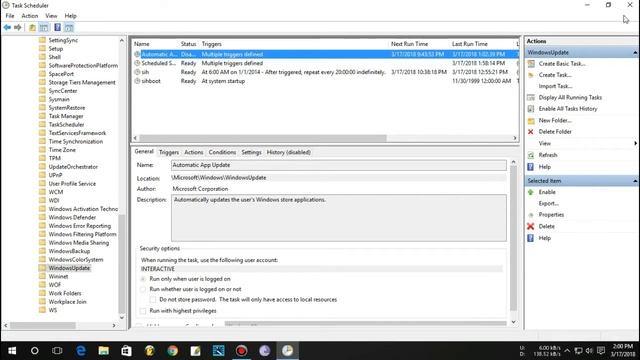
Task: Check Run with highest privileges
Action: 143,311
